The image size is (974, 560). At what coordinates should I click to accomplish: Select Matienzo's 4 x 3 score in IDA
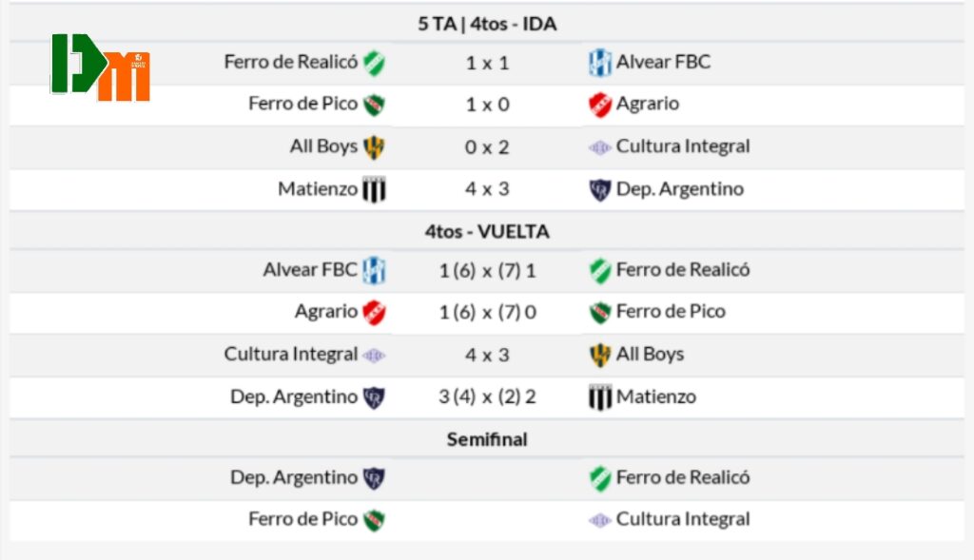(487, 189)
